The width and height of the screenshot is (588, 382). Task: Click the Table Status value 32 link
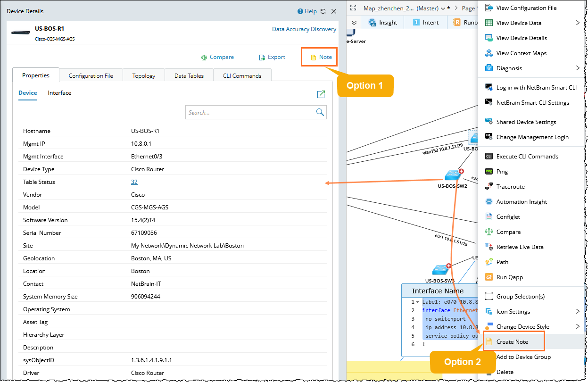coord(134,182)
